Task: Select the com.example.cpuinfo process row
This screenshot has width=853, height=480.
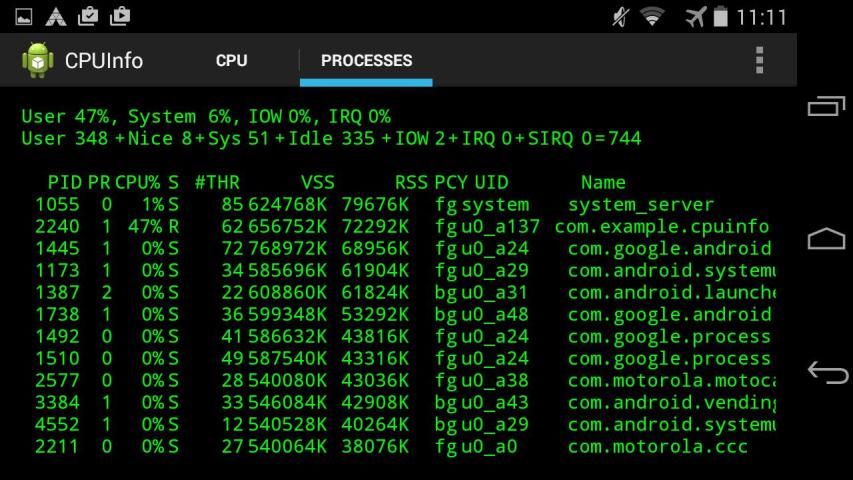Action: (400, 227)
